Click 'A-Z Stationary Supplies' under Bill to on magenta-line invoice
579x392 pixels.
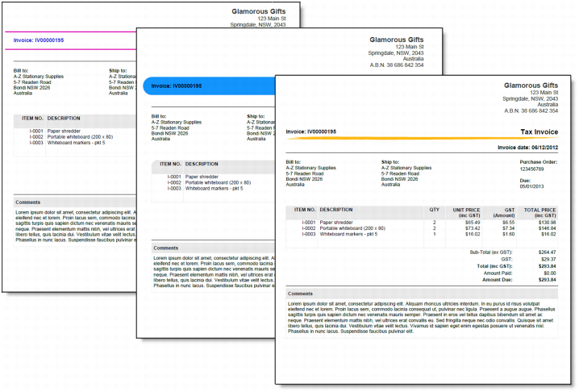coord(39,77)
